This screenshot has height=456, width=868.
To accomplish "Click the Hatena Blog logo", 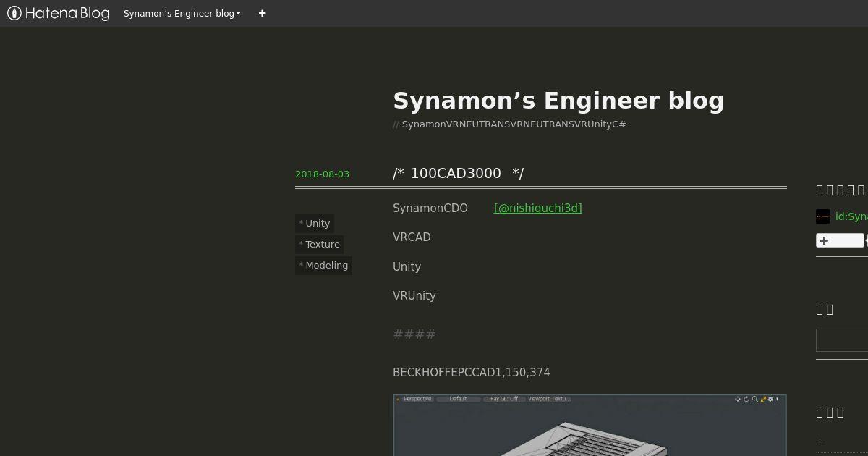I will tap(59, 13).
